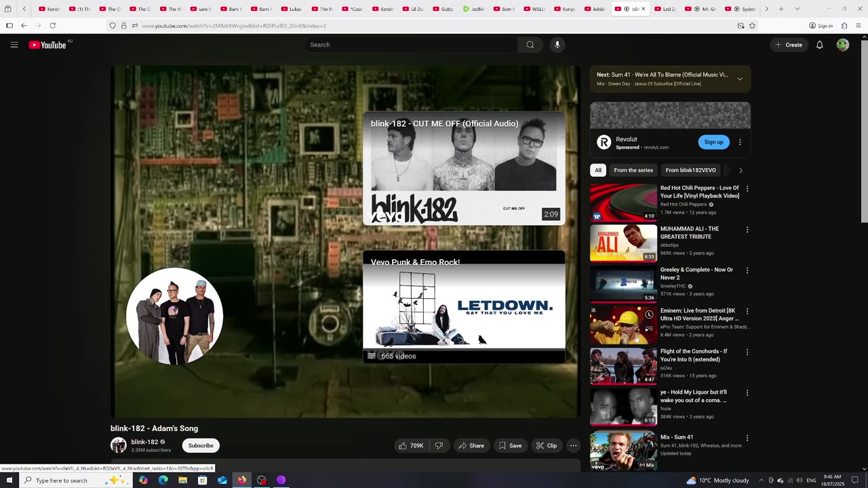868x488 pixels.
Task: Select the From blink182VEVO chip
Action: click(690, 170)
